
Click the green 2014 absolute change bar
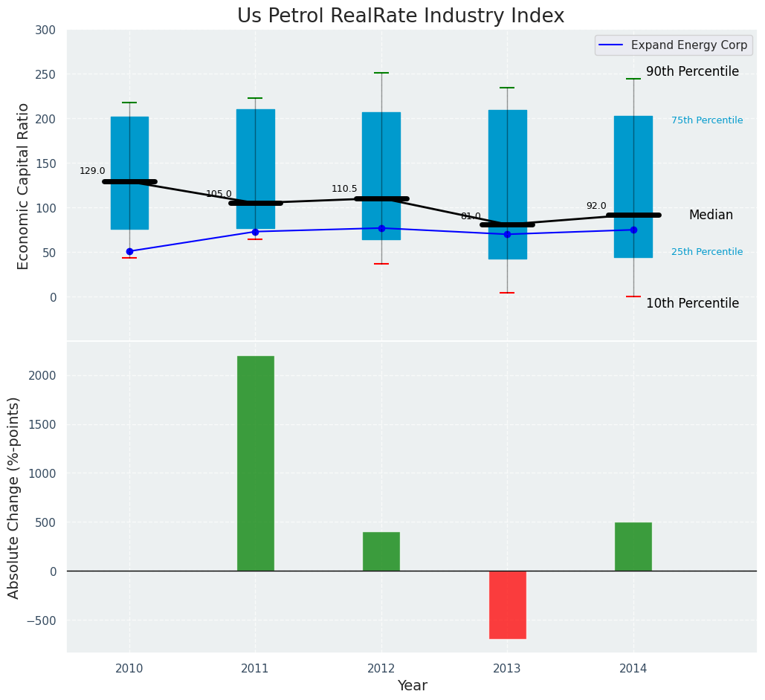click(x=633, y=546)
